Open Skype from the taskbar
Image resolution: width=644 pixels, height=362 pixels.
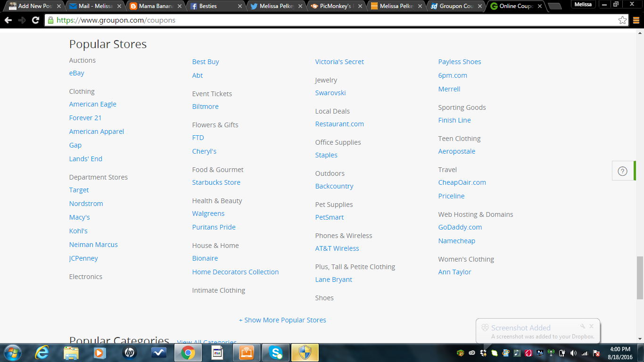point(276,353)
